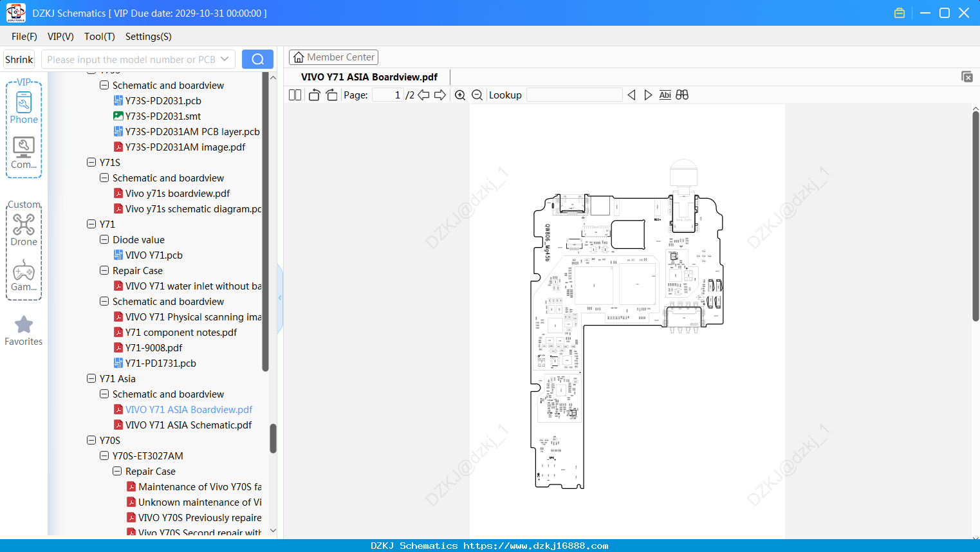This screenshot has height=552, width=980.
Task: Rotate the page counterclockwise
Action: coord(314,95)
